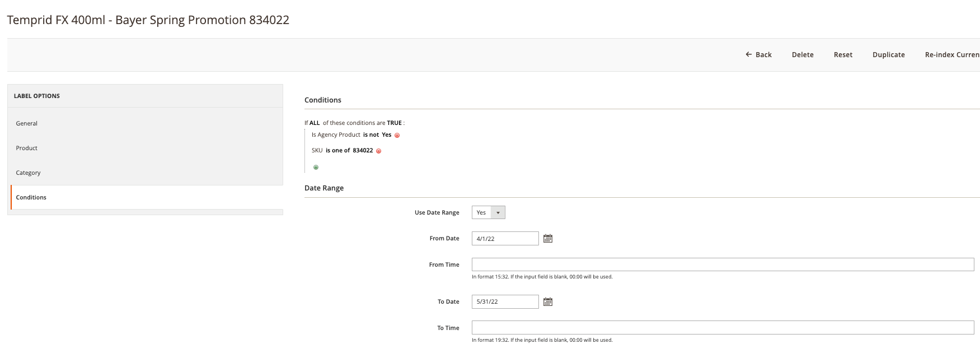Add a new condition with green plus
The height and width of the screenshot is (353, 980).
pyautogui.click(x=316, y=168)
